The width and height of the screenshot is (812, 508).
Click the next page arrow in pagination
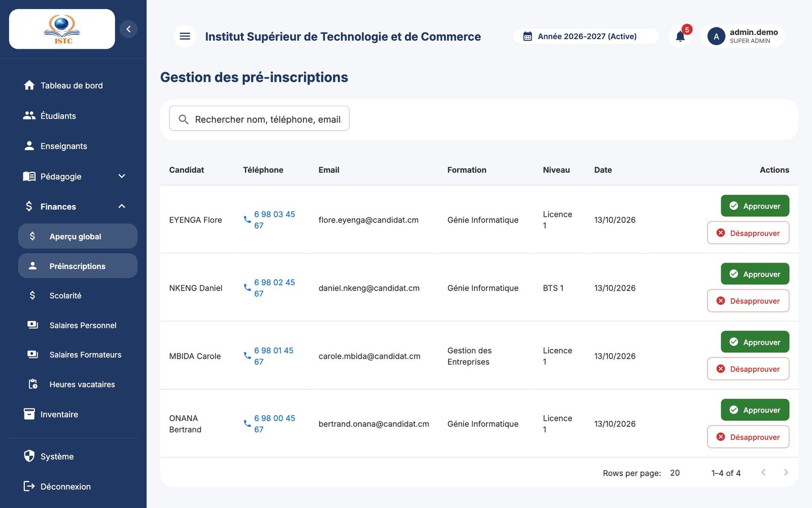coord(786,472)
